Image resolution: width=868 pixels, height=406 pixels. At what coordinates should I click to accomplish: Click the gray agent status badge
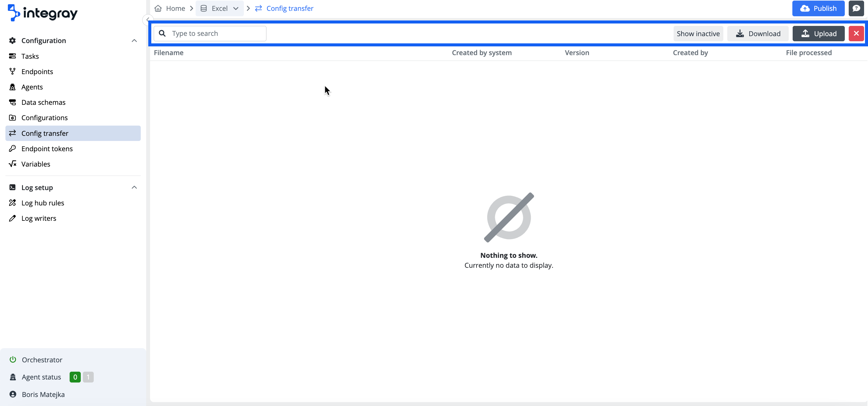tap(88, 377)
